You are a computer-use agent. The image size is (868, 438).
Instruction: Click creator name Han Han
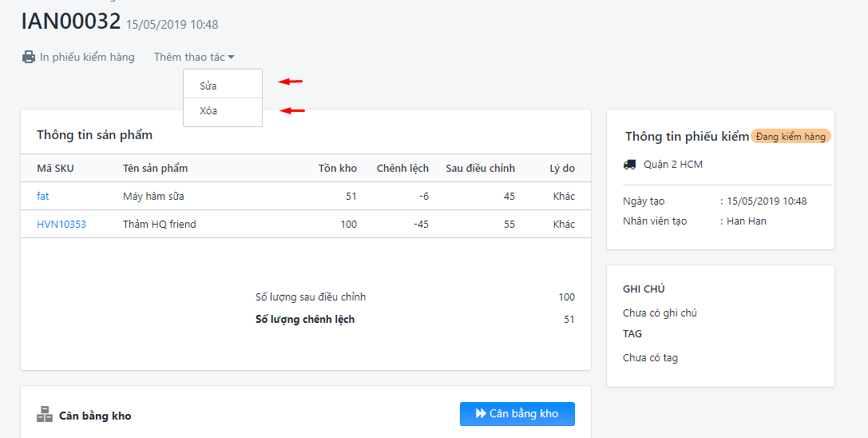(746, 221)
